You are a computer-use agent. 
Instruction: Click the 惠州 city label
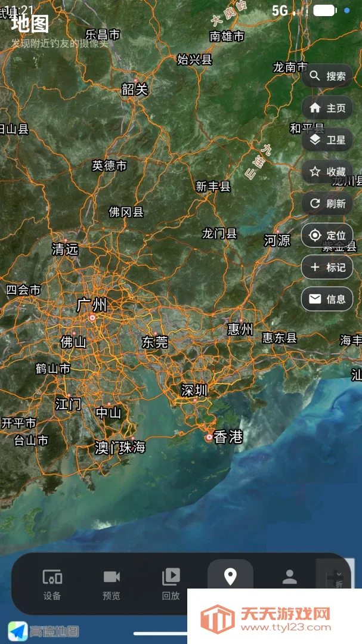pyautogui.click(x=240, y=329)
